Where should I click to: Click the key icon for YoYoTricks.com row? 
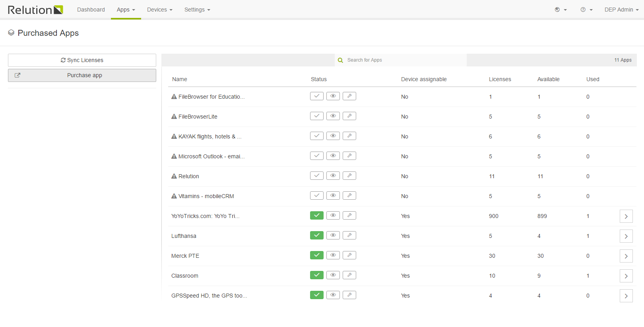click(x=349, y=215)
